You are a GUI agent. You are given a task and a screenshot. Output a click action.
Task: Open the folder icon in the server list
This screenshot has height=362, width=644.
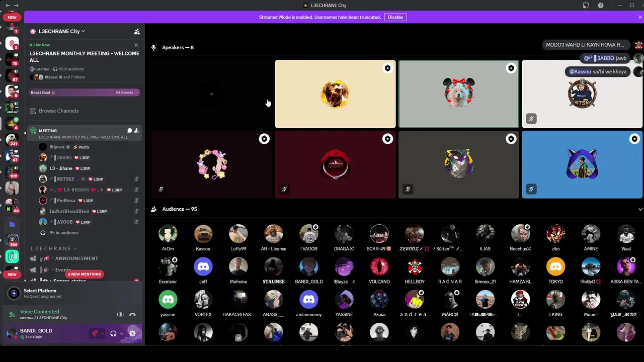point(12,224)
